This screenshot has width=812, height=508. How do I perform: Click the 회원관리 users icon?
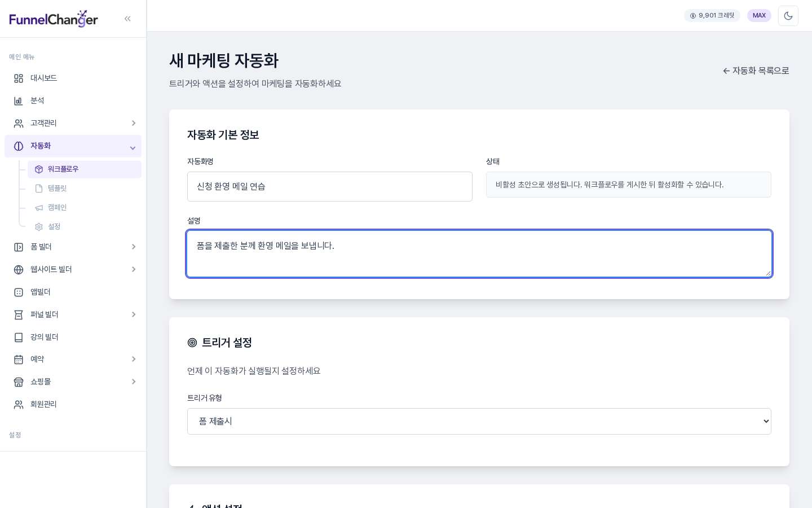pos(19,405)
